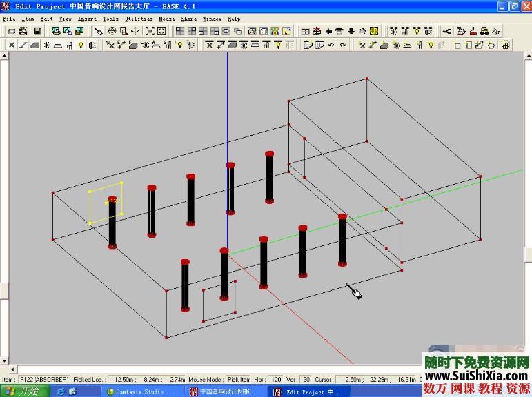The height and width of the screenshot is (397, 532).
Task: Open the File menu
Action: click(8, 19)
